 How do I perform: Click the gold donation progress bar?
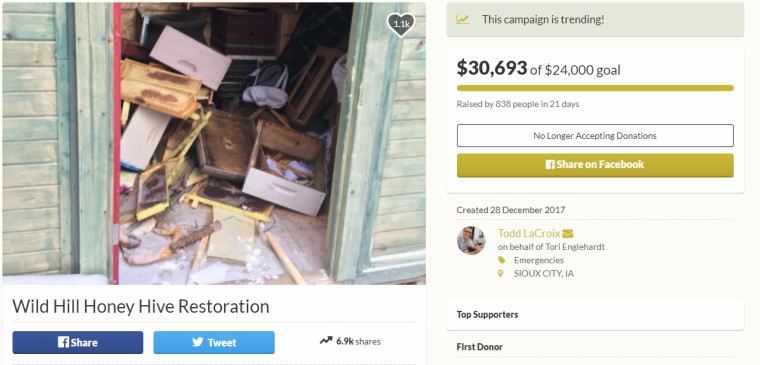click(x=595, y=88)
